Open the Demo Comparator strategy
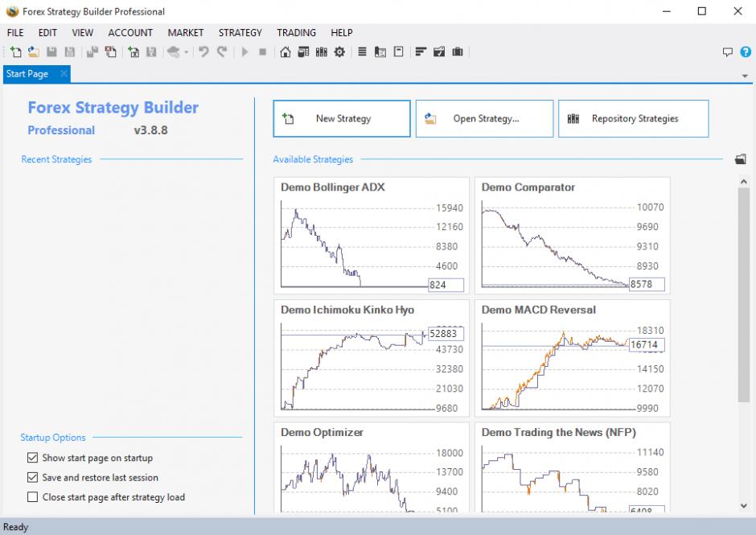This screenshot has width=756, height=535. click(x=573, y=236)
